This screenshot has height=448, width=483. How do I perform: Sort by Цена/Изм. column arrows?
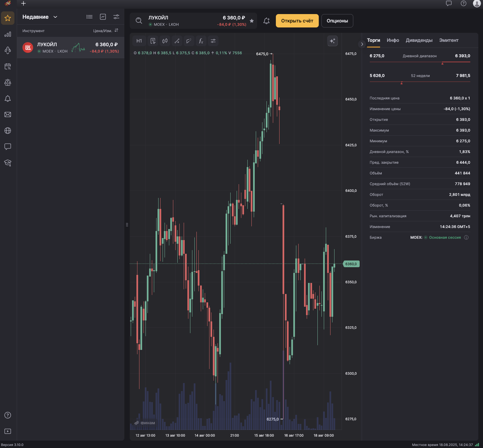point(116,30)
